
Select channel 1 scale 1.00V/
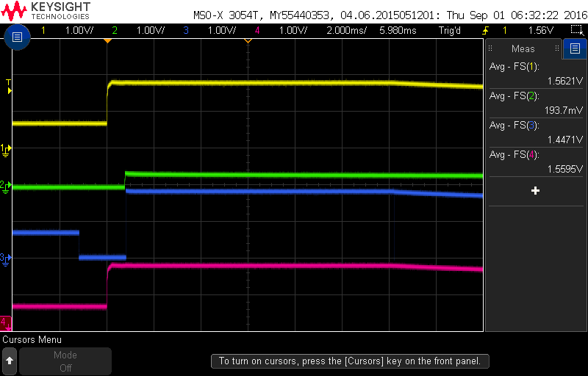pos(79,30)
